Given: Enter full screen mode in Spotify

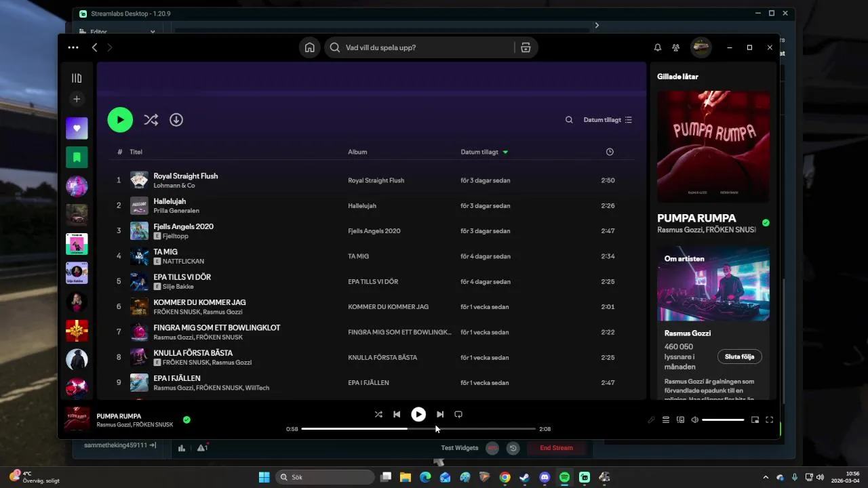Looking at the screenshot, I should [x=769, y=420].
